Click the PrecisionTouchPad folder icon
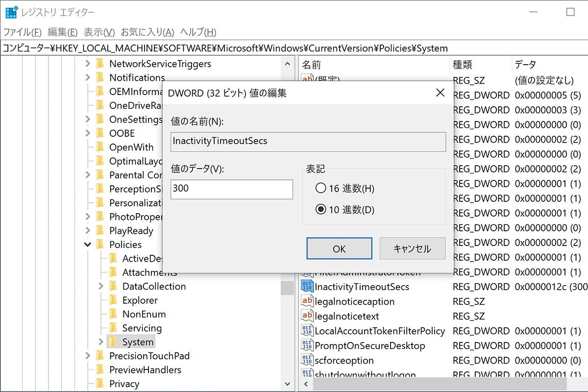The image size is (588, 392). 100,356
